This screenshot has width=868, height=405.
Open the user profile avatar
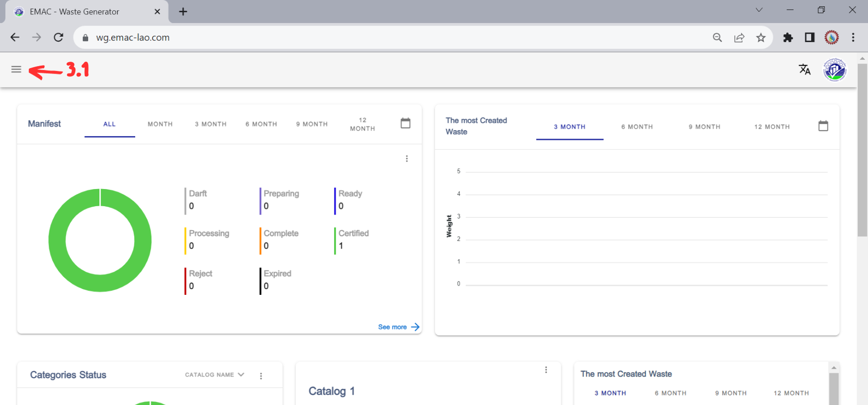click(835, 70)
